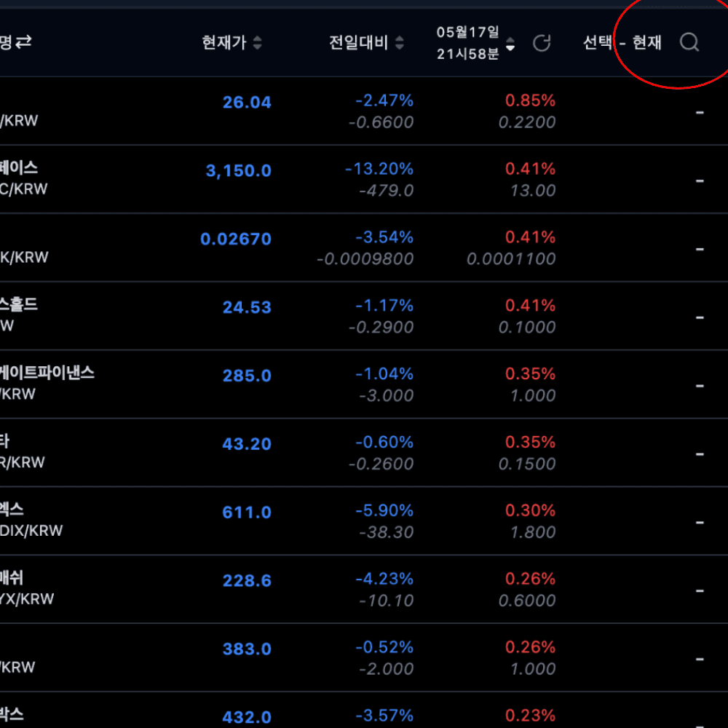The width and height of the screenshot is (728, 728).
Task: Click the swap arrows icon beside 명
Action: pyautogui.click(x=23, y=42)
